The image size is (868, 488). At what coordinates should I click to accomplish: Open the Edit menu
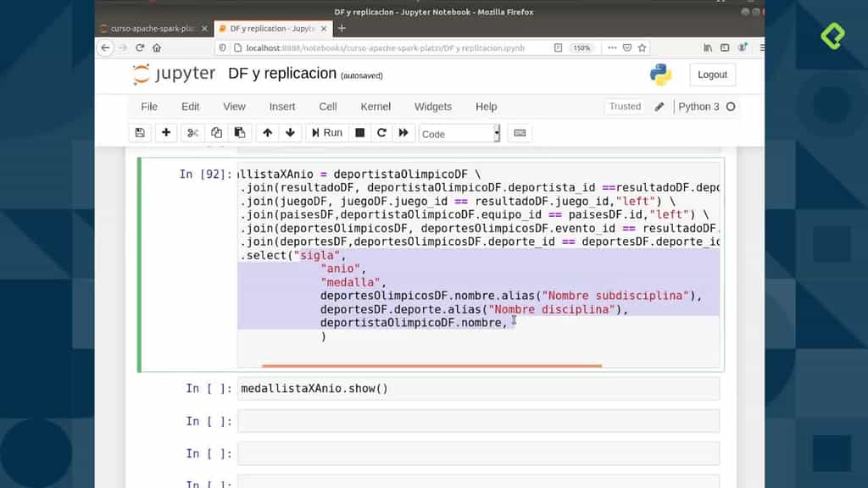(190, 106)
